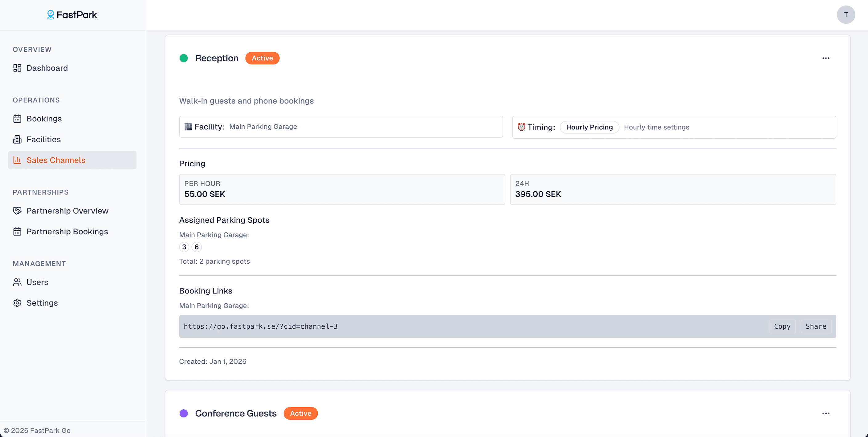
Task: Click the Settings gear icon
Action: [17, 303]
